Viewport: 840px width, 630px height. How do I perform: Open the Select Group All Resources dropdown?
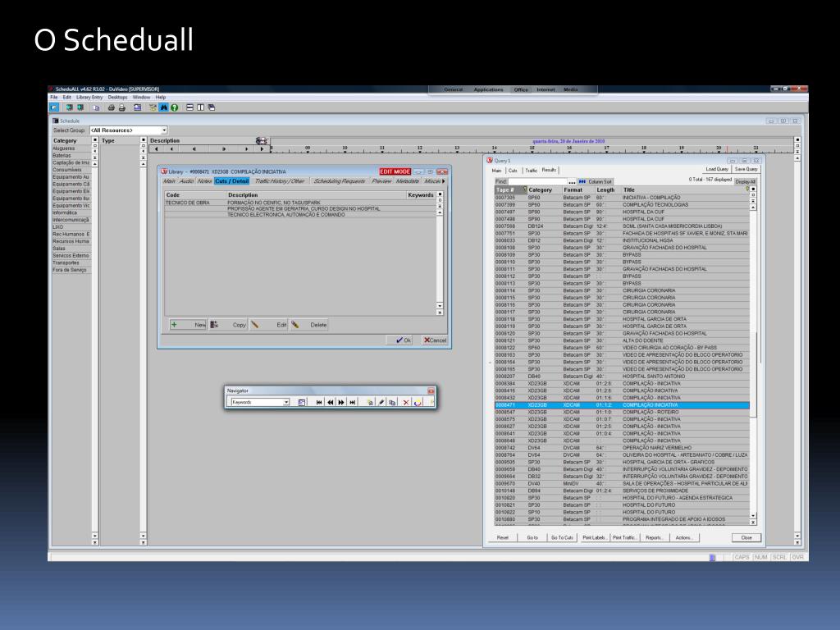164,130
